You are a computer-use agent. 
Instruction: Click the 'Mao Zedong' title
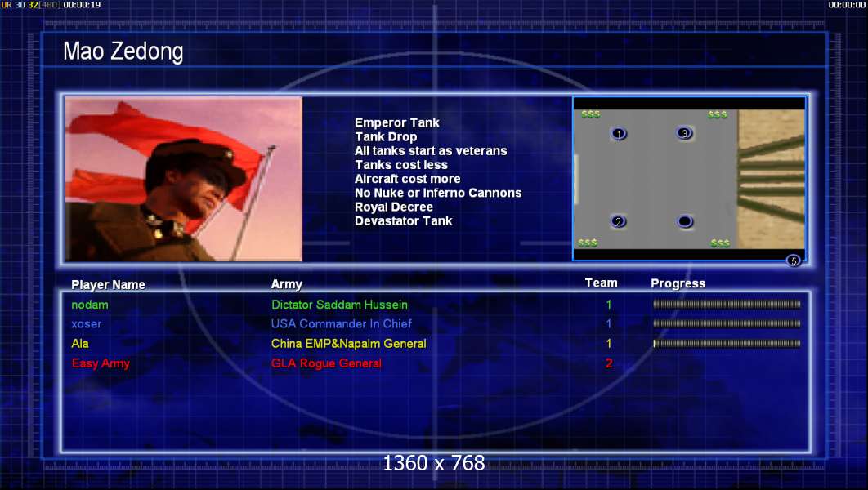click(123, 51)
